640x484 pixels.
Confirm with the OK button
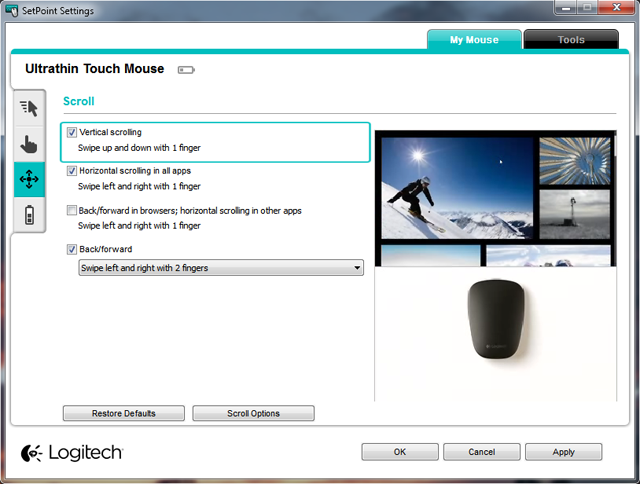pos(400,452)
